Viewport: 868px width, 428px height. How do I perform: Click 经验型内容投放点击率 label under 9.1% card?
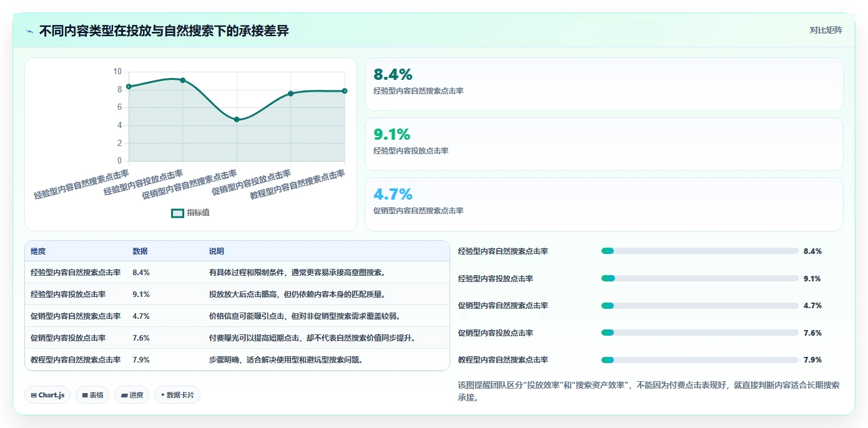tap(411, 151)
